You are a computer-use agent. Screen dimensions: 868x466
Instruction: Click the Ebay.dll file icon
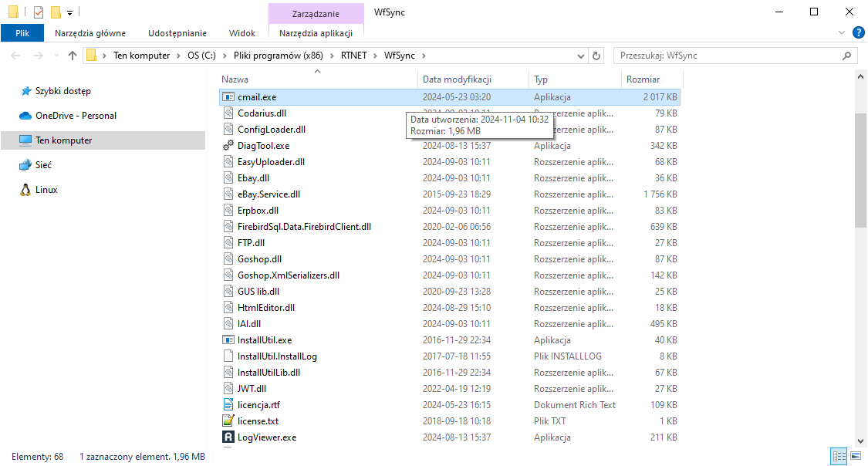click(x=228, y=177)
